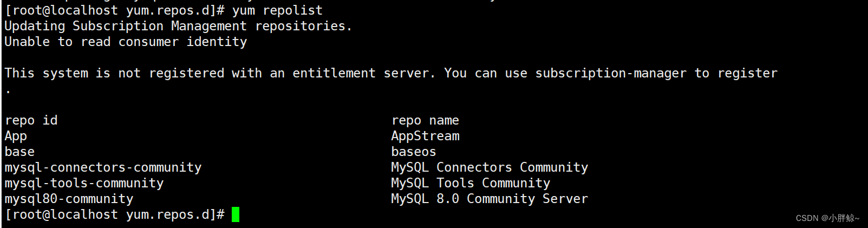The height and width of the screenshot is (228, 868).
Task: Click the bottom '[root@localhost yum.repos.d]#' prompt
Action: point(114,214)
